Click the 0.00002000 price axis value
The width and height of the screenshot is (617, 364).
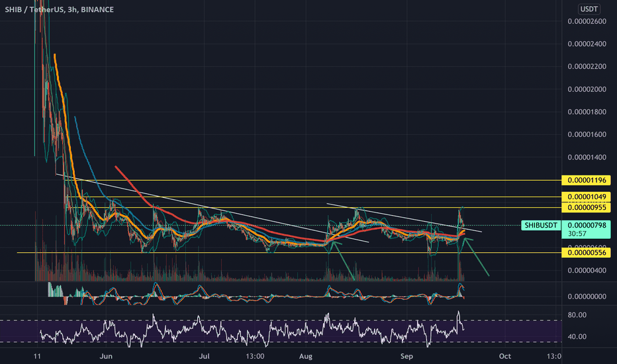[587, 89]
